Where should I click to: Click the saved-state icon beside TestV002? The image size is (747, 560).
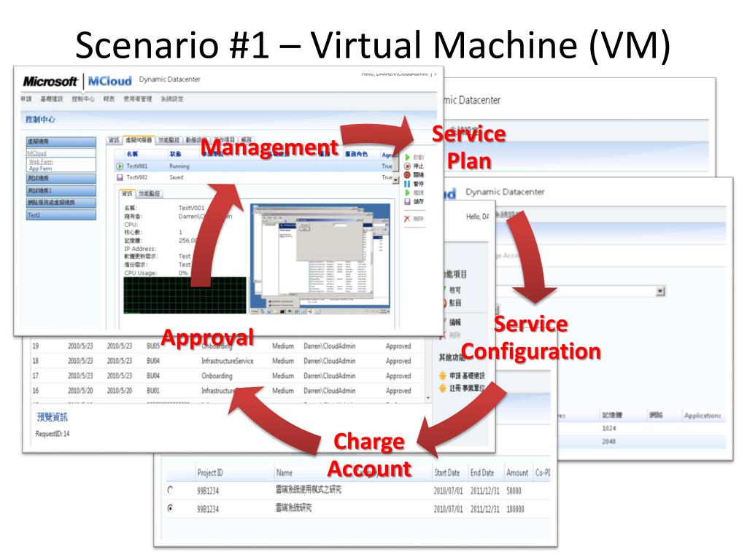(x=120, y=177)
